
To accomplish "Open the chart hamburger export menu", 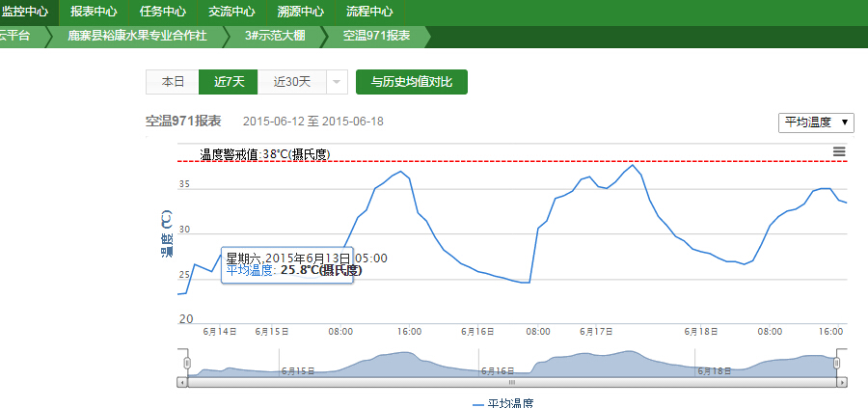I will coord(839,152).
